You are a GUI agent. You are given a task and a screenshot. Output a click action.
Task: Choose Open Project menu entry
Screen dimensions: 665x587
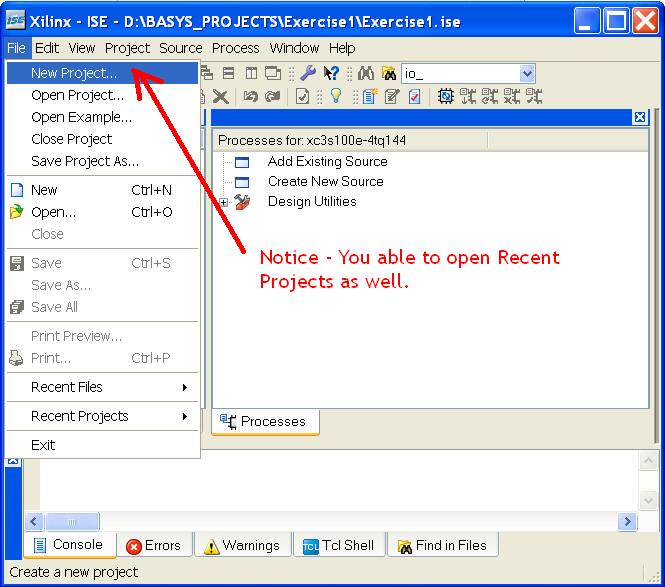click(103, 95)
